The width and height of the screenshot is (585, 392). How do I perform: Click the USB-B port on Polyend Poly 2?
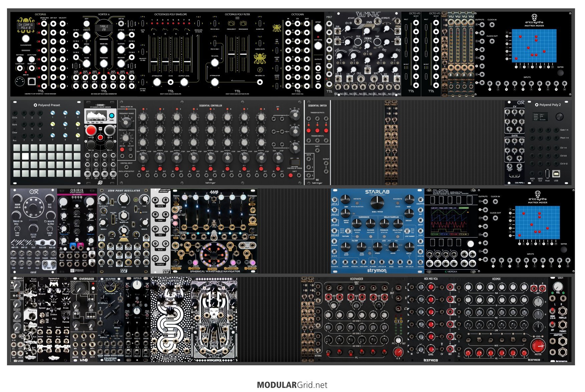tap(556, 174)
